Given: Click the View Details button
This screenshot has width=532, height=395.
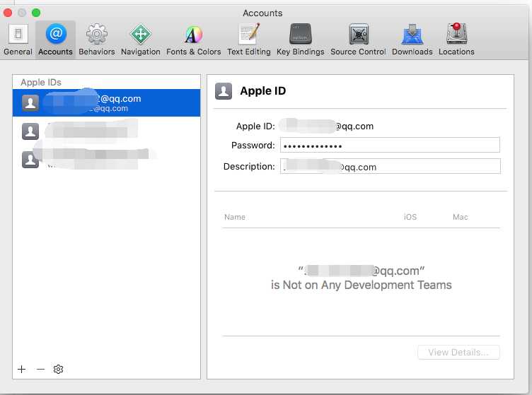Looking at the screenshot, I should pyautogui.click(x=458, y=353).
